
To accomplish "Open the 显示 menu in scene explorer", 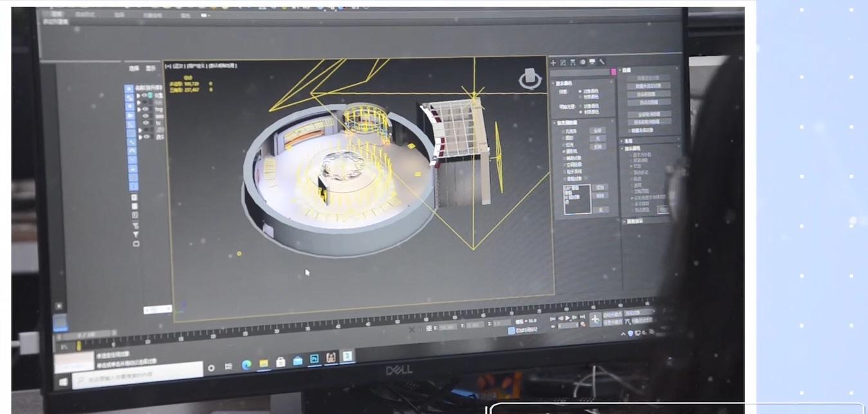I will [151, 68].
